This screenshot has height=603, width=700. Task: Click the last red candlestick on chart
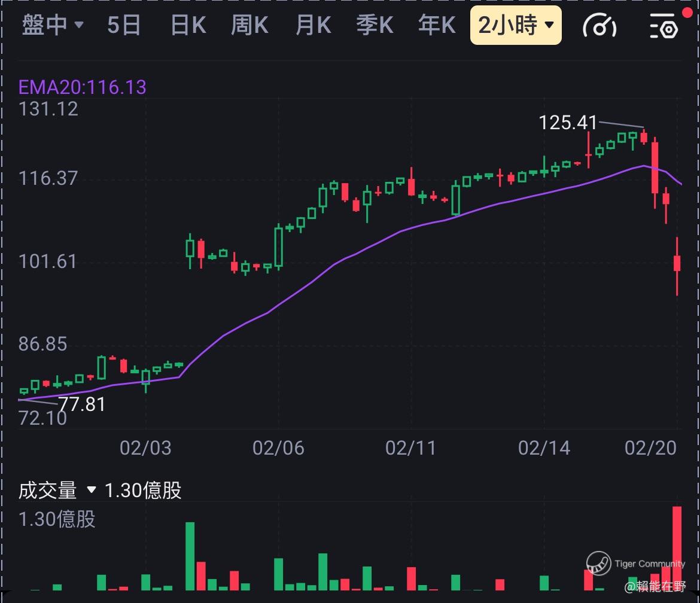tap(677, 266)
